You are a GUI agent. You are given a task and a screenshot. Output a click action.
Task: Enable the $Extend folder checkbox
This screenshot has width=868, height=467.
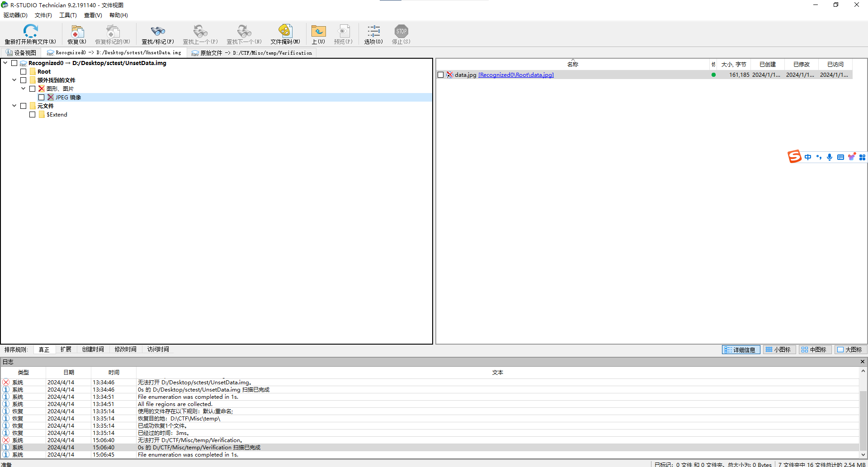pos(33,115)
